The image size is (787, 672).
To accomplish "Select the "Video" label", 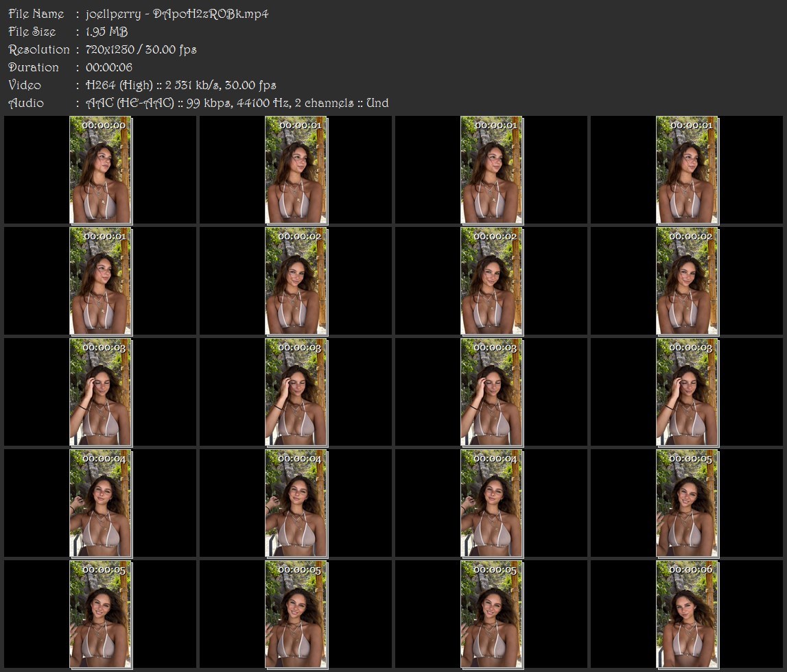I will point(25,85).
